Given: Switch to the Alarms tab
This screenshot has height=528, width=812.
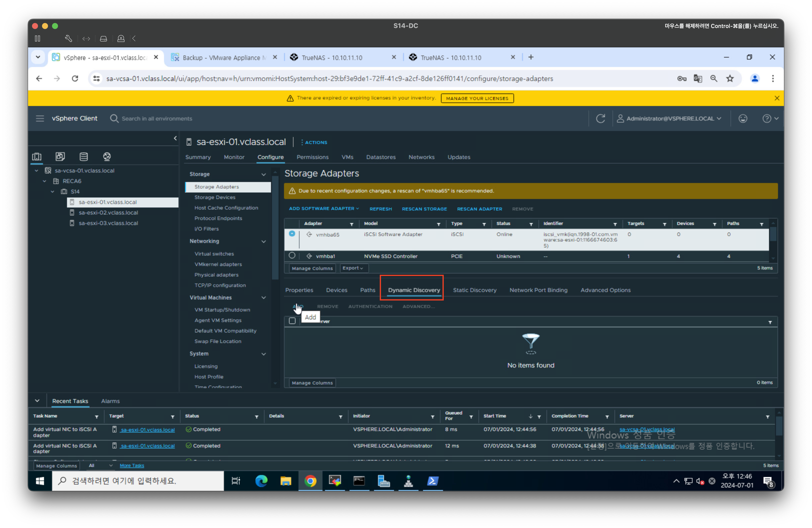Looking at the screenshot, I should click(x=110, y=401).
